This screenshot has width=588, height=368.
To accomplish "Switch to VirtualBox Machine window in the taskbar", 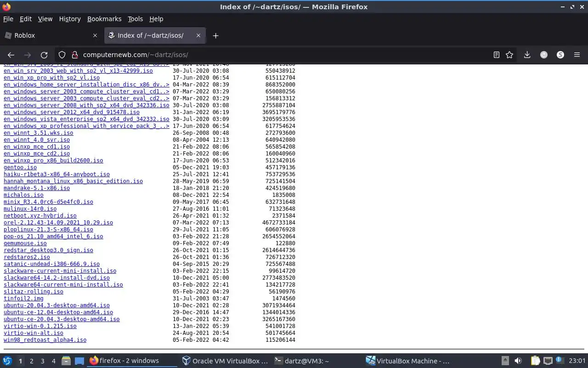I will click(408, 361).
